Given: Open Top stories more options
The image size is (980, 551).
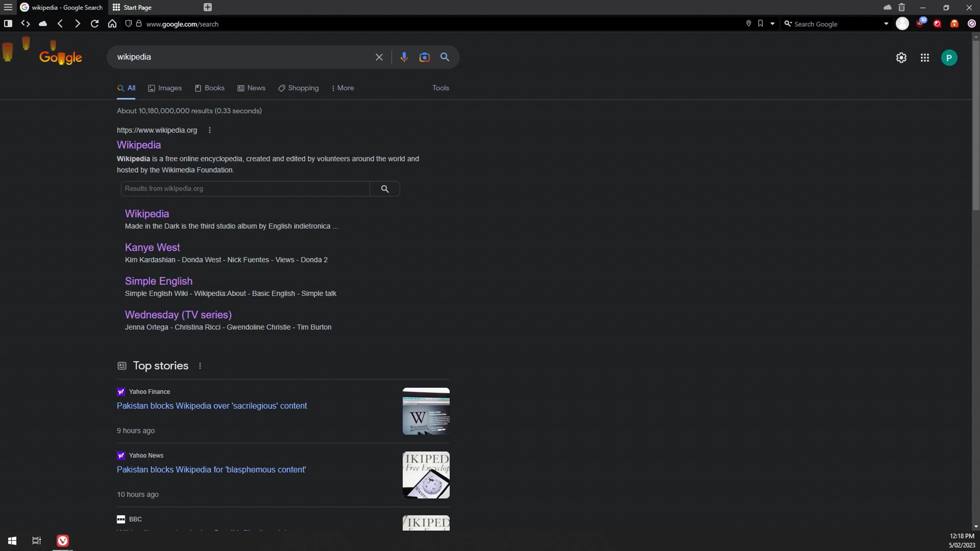Looking at the screenshot, I should tap(200, 366).
